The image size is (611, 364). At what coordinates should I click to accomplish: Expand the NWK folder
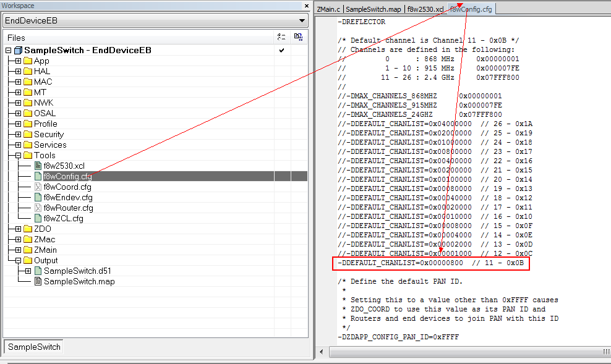coord(19,103)
